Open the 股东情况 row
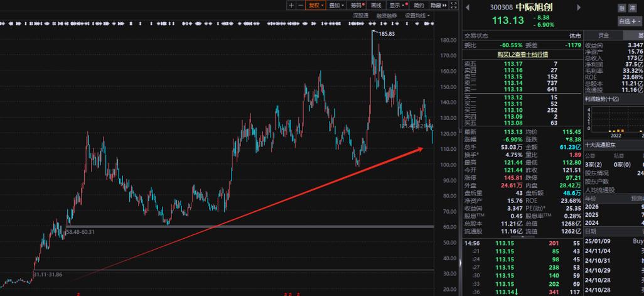The width and height of the screenshot is (644, 296). click(x=614, y=173)
